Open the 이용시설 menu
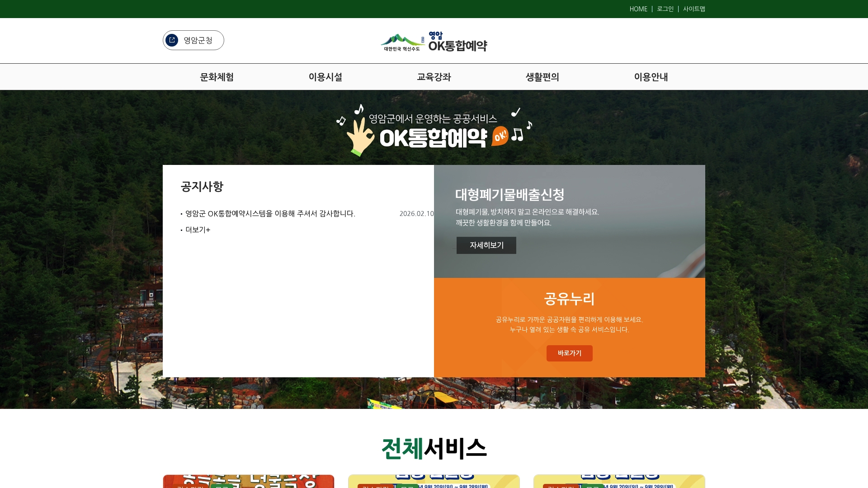 pos(325,77)
